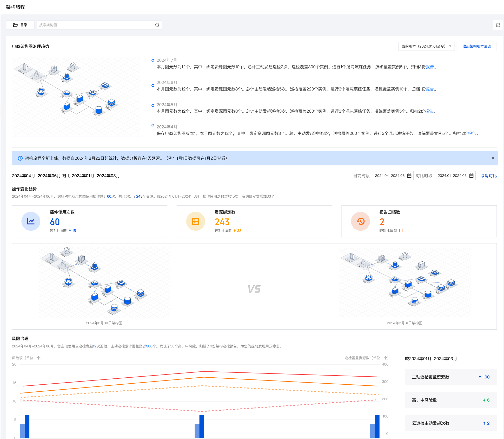Click the magnifier search icon

[x=157, y=25]
